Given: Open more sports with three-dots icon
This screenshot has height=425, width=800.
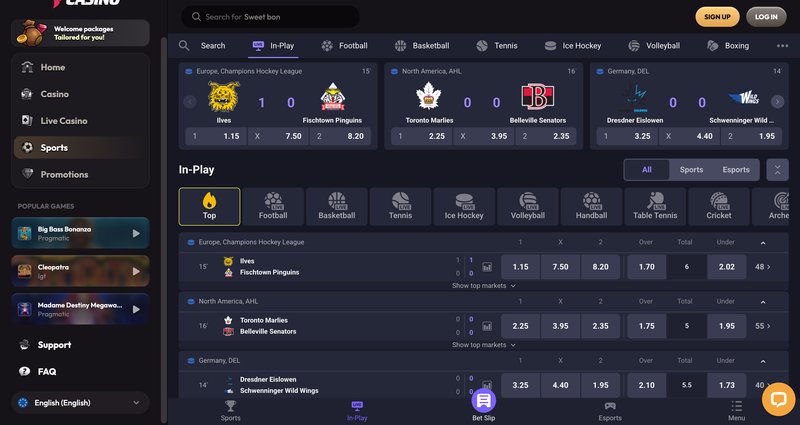Looking at the screenshot, I should 782,46.
